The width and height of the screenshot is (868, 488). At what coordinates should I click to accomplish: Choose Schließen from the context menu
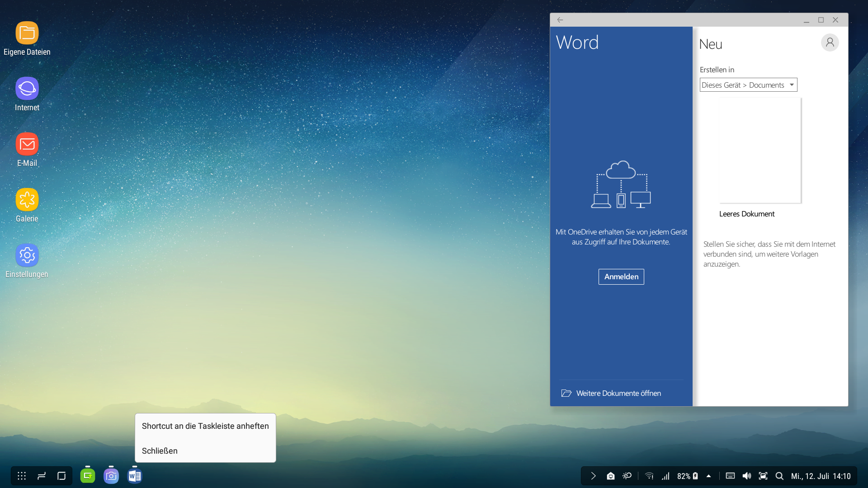point(205,451)
